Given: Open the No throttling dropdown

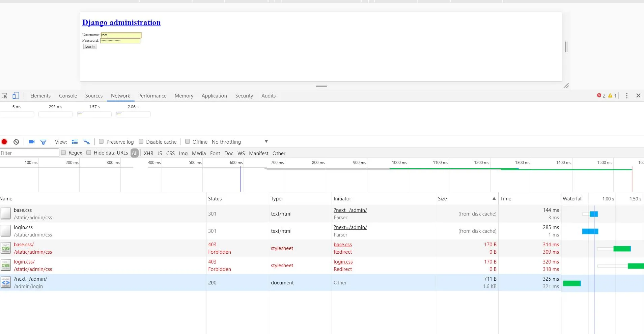Looking at the screenshot, I should (x=240, y=142).
